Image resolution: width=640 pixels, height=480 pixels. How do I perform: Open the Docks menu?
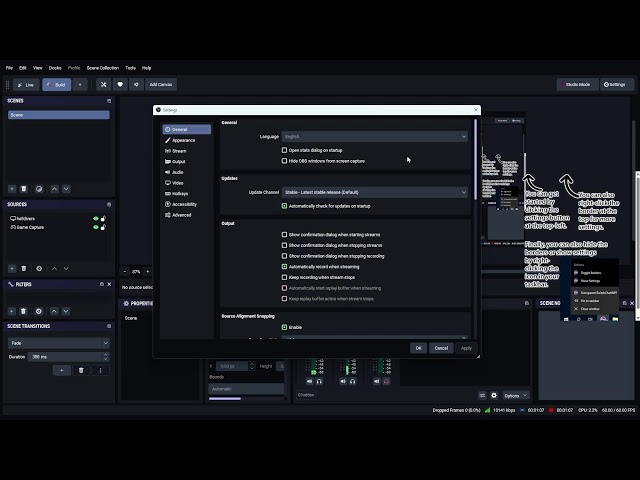pyautogui.click(x=55, y=68)
